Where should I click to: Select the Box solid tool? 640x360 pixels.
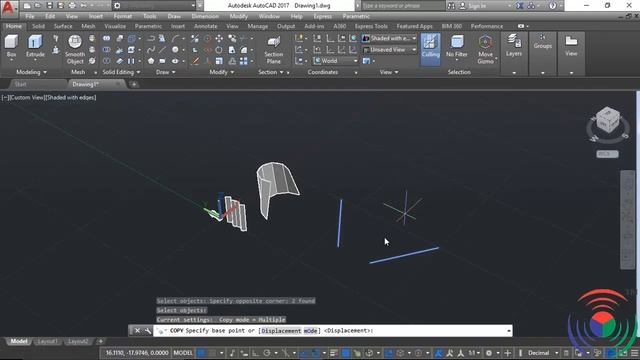(11, 46)
